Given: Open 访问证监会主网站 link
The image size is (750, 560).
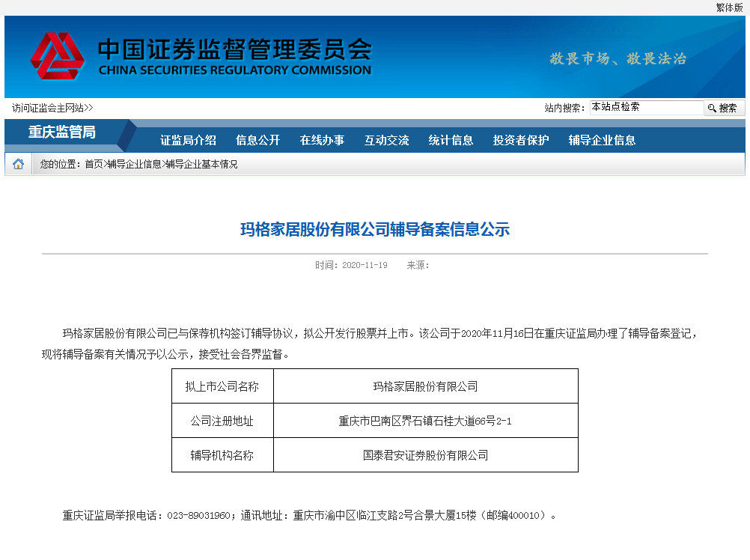Looking at the screenshot, I should [52, 108].
